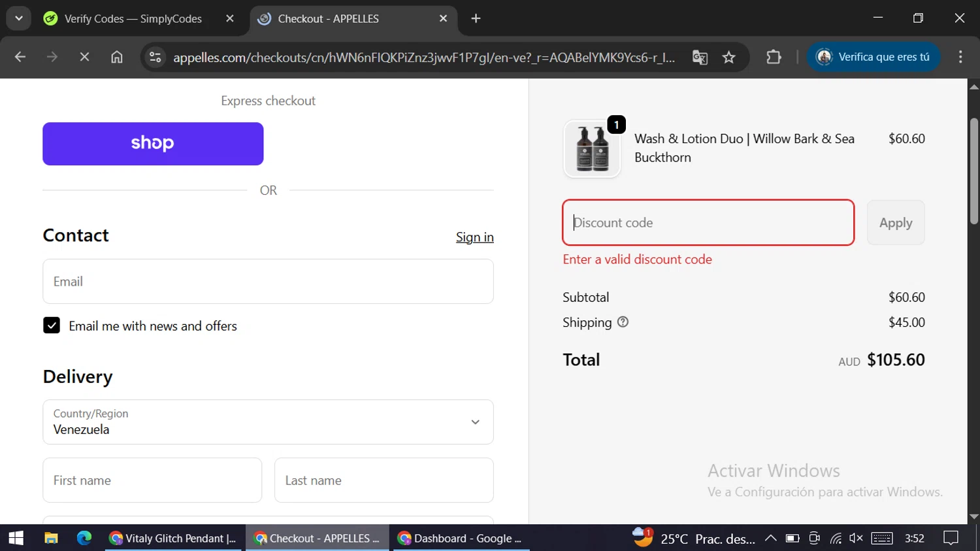Click the taskbar clock 3:52

point(915,538)
